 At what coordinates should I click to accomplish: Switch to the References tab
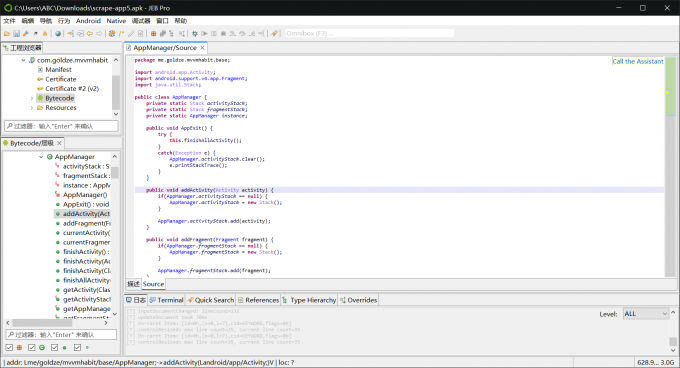click(258, 300)
